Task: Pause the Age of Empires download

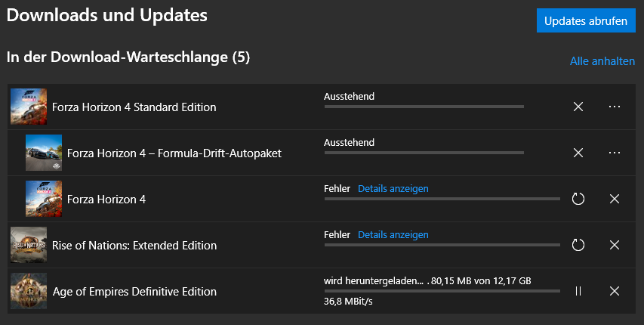Action: [578, 291]
